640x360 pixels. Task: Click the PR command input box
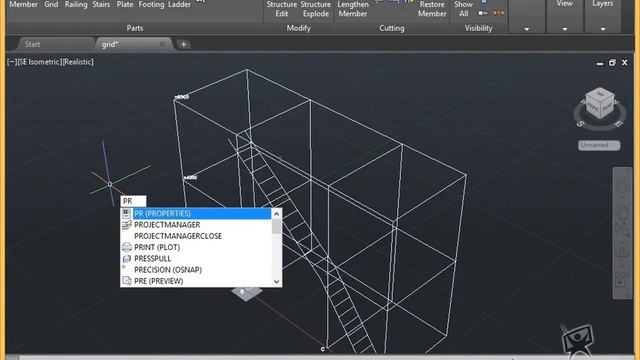tap(133, 201)
